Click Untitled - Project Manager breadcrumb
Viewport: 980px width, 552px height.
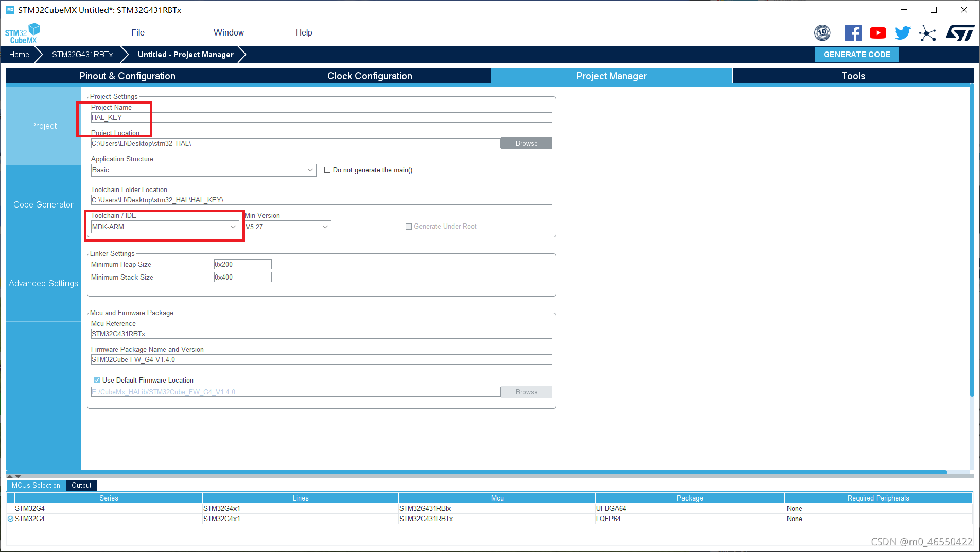coord(186,55)
